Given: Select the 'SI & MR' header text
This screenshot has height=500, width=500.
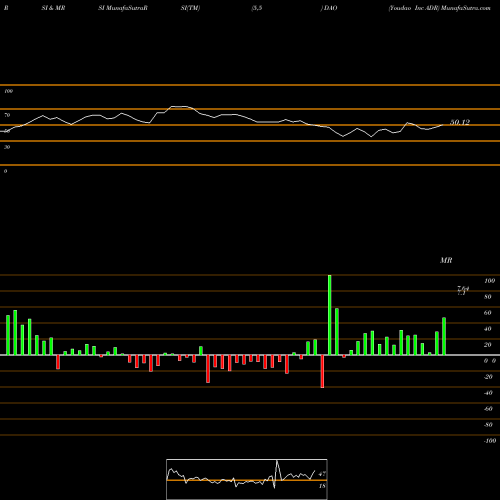Looking at the screenshot, I should point(53,8).
